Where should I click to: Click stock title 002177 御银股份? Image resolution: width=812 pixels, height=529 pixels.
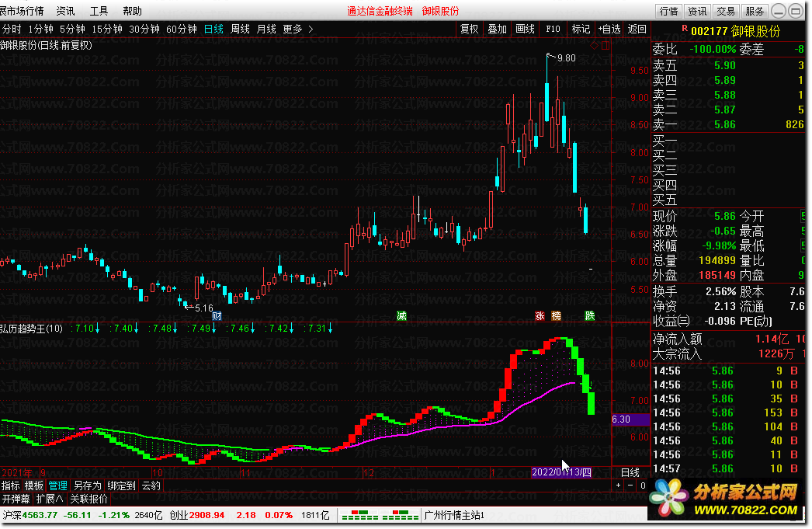tap(735, 31)
